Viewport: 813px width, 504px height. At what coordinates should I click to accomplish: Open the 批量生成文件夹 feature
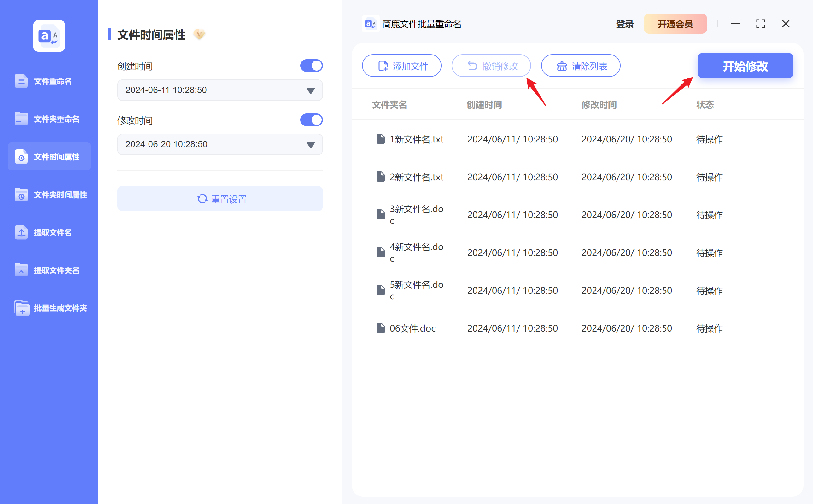pyautogui.click(x=61, y=308)
